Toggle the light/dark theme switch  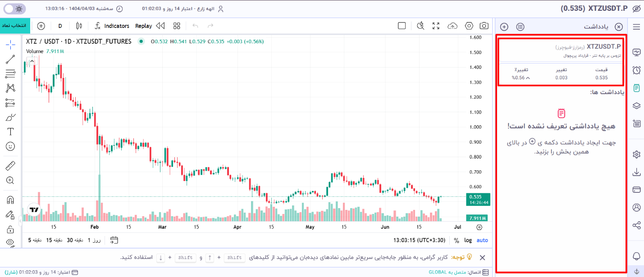pyautogui.click(x=15, y=9)
